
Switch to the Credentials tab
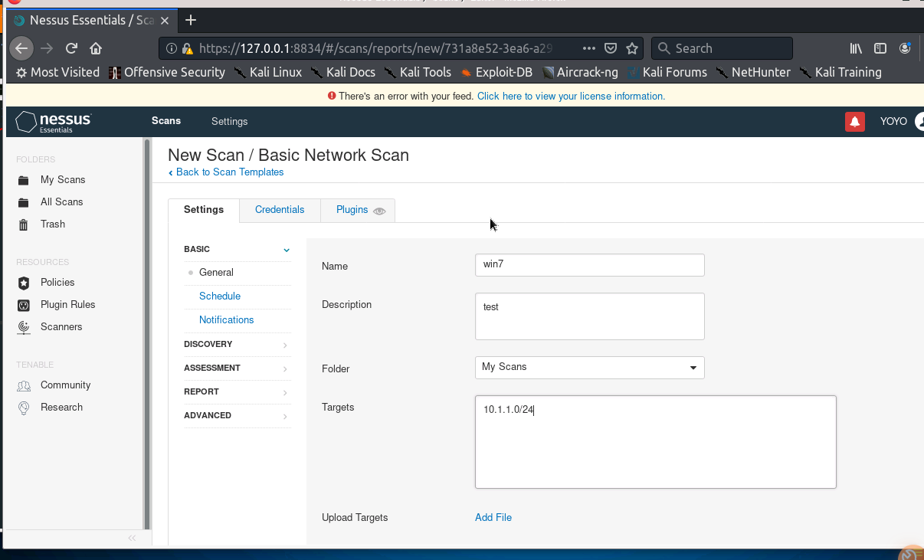tap(280, 210)
